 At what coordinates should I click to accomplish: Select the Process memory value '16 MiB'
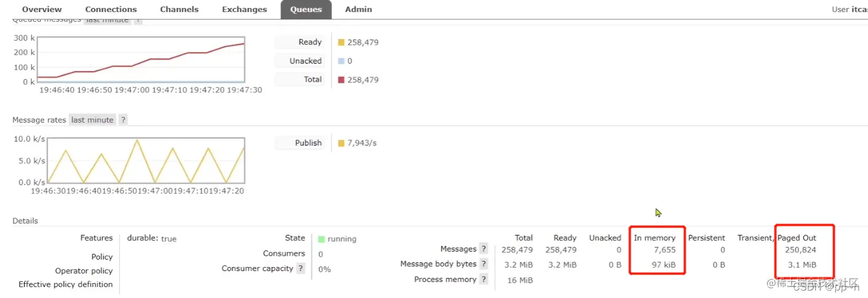(520, 280)
